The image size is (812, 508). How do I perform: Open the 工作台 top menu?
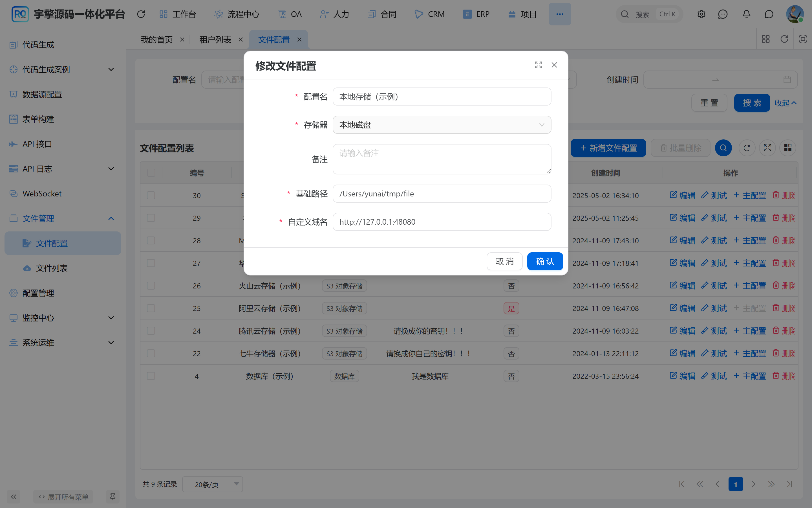pyautogui.click(x=178, y=14)
